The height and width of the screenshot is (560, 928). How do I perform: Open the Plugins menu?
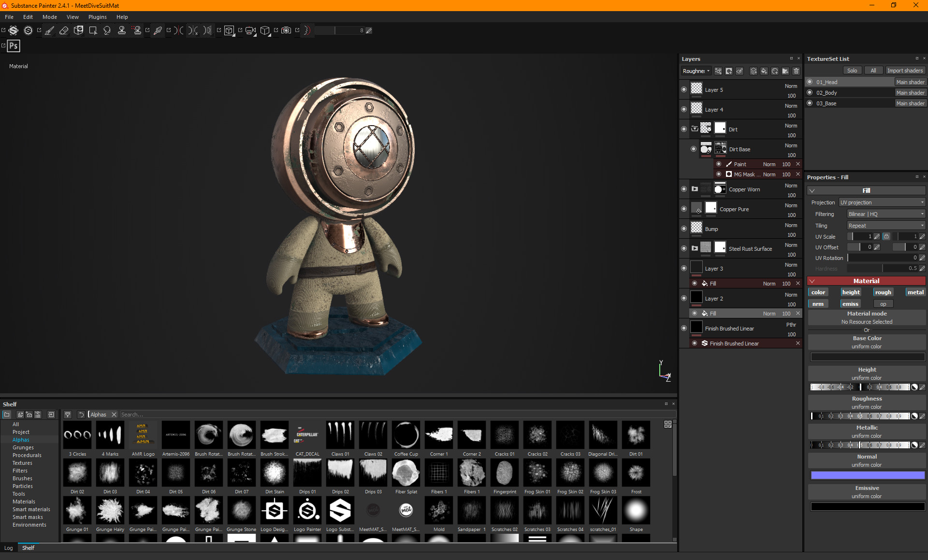97,17
